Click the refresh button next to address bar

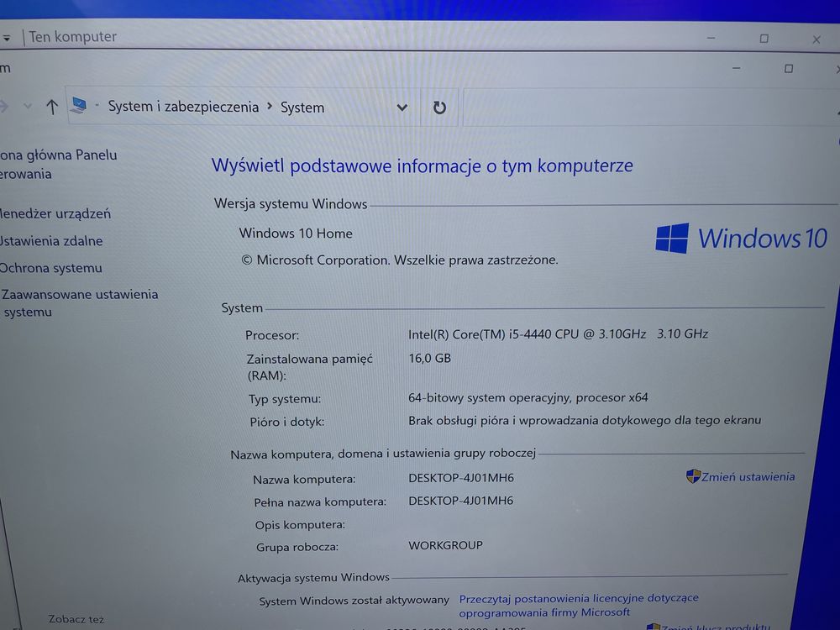click(439, 108)
